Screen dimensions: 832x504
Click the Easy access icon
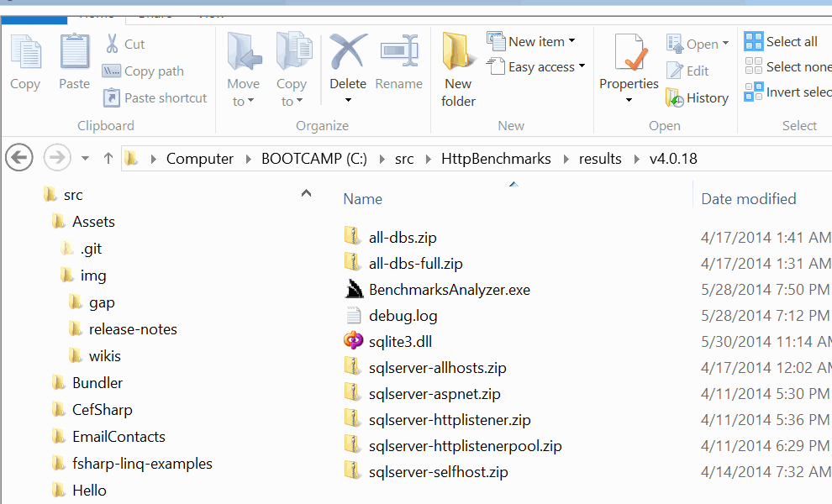(496, 66)
